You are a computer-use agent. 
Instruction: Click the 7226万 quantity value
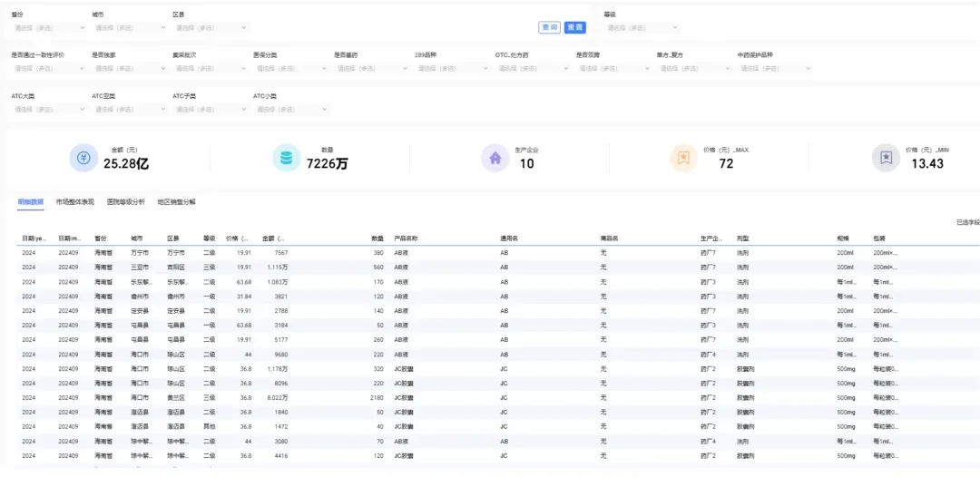click(328, 164)
